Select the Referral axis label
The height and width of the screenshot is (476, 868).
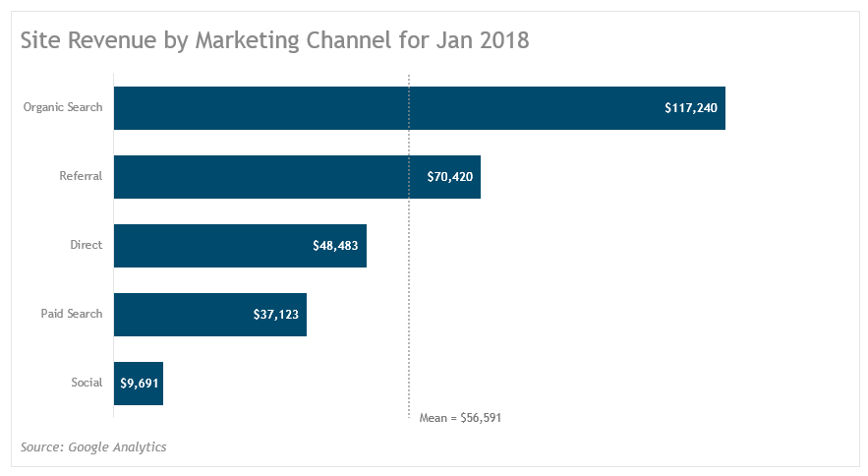[81, 176]
